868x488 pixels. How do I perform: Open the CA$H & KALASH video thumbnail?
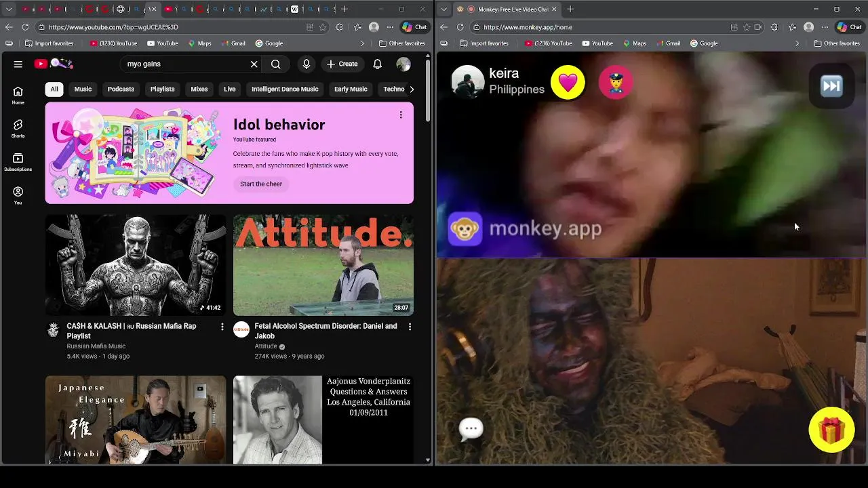[x=136, y=265]
